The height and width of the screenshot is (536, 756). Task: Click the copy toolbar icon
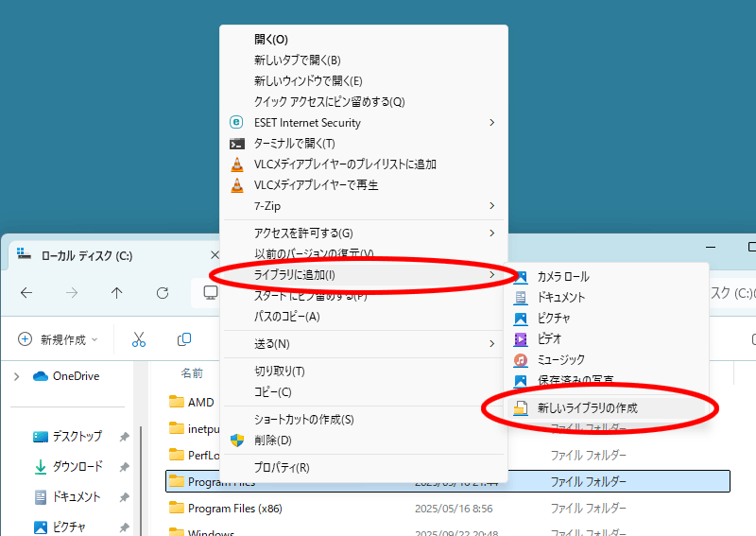[x=185, y=339]
